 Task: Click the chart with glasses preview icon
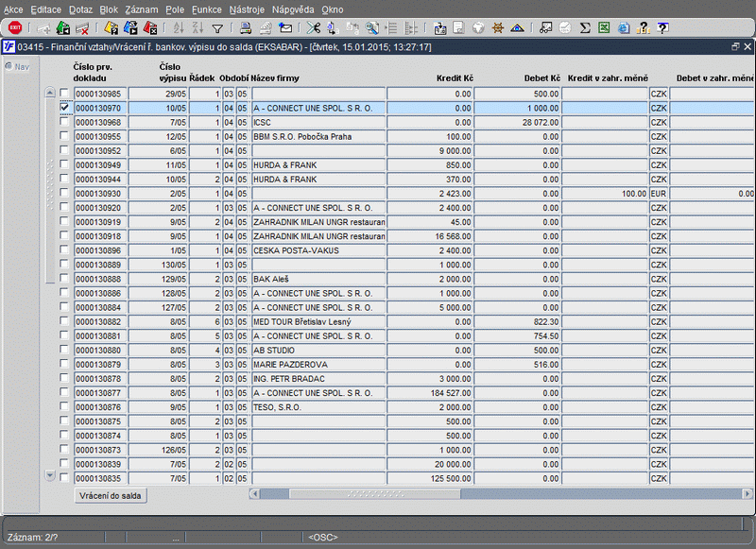point(546,28)
